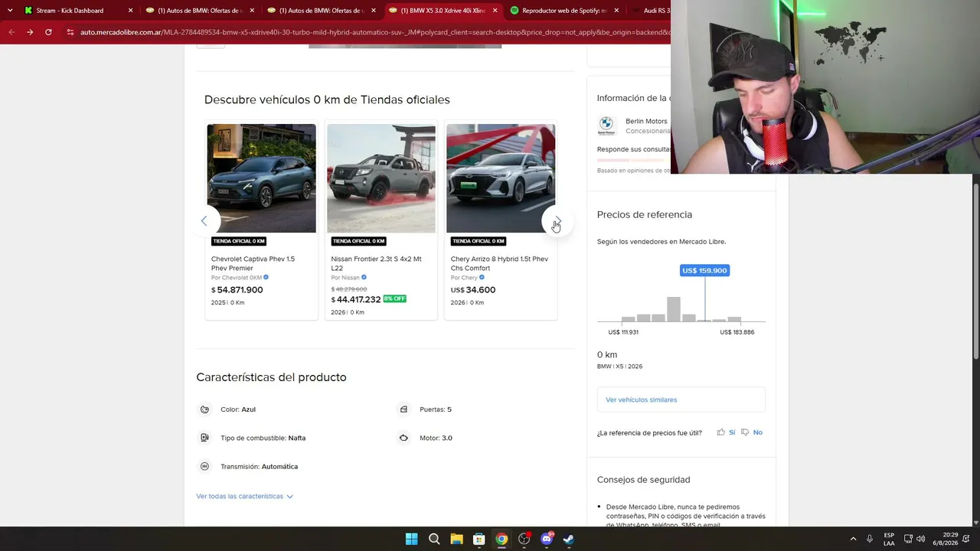Image resolution: width=980 pixels, height=551 pixels.
Task: Click the tallest bar in price histogram
Action: pos(674,309)
